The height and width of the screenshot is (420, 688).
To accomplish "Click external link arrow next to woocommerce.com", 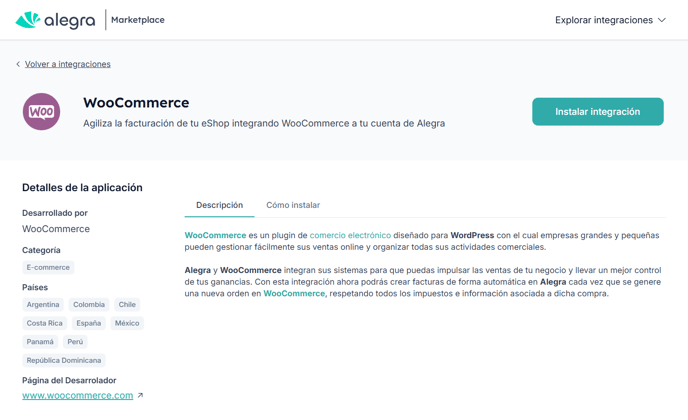I will point(140,395).
